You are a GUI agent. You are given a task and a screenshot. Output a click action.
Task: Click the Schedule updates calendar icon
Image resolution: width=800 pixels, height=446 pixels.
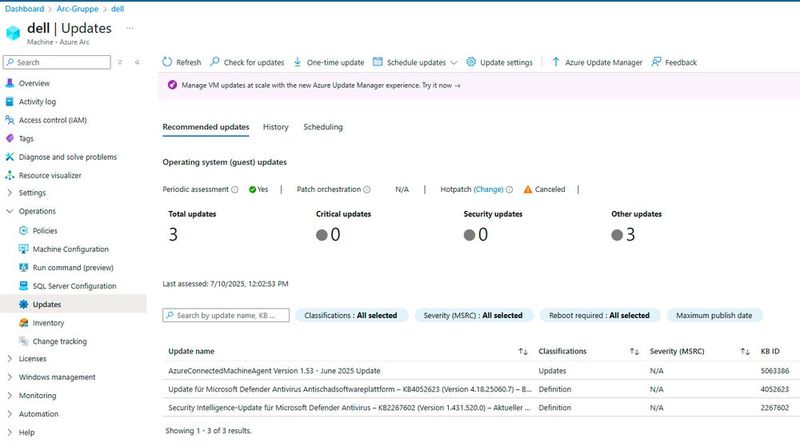(x=378, y=62)
